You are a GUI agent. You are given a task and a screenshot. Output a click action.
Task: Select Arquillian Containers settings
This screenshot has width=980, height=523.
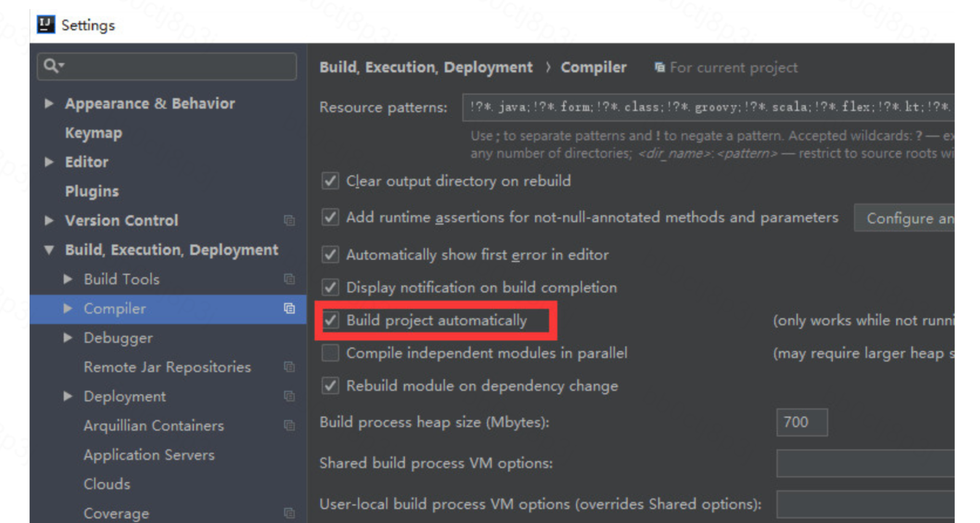pos(154,425)
